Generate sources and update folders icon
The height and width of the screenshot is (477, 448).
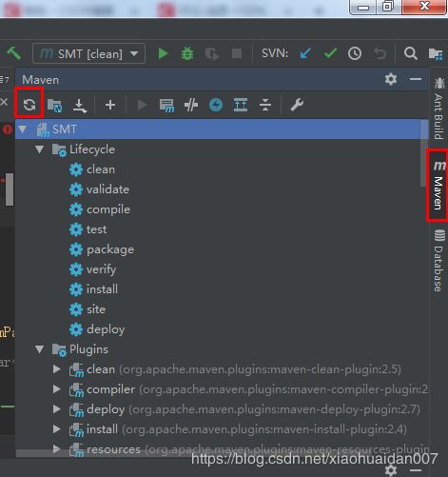(x=54, y=106)
